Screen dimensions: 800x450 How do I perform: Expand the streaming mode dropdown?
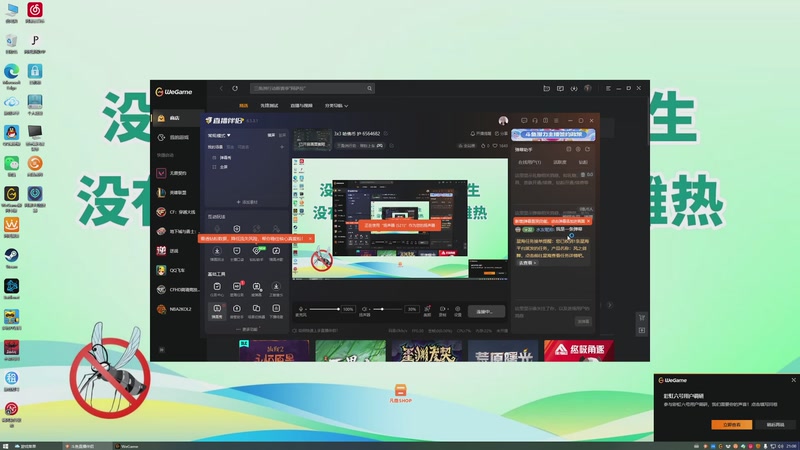tap(219, 135)
